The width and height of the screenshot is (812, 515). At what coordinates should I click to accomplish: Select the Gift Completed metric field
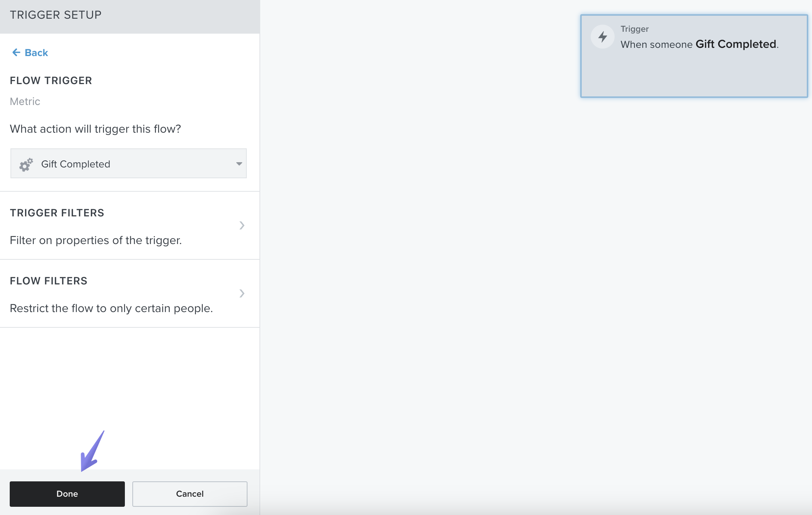[128, 164]
